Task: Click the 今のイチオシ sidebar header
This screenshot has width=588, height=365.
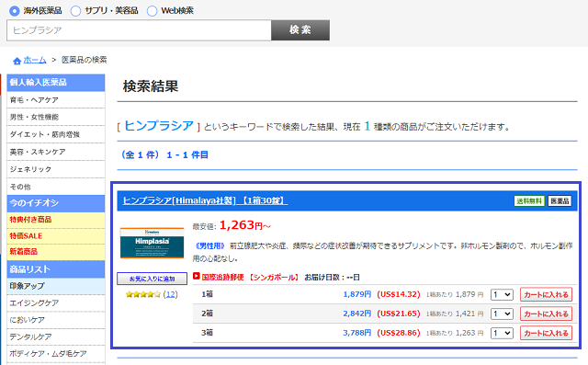Action: pos(56,203)
